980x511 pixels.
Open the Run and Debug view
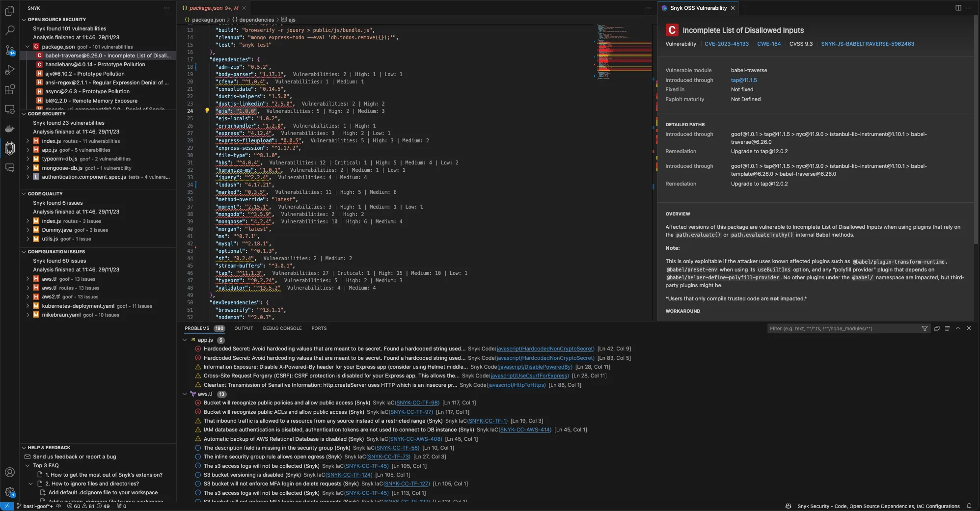(10, 70)
